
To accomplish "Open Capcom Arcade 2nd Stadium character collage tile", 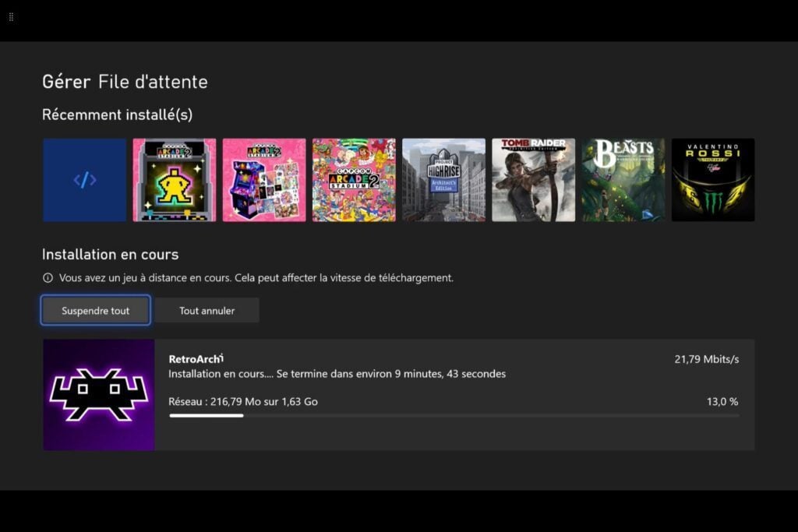I will [354, 180].
